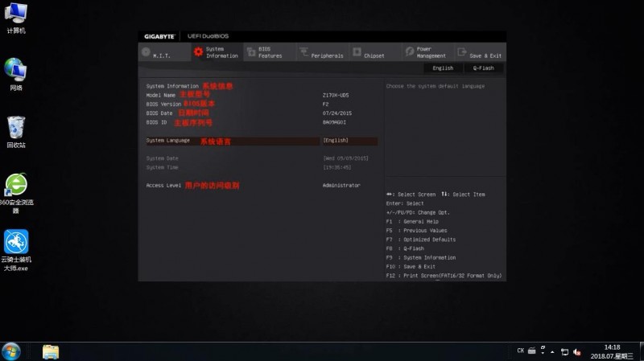Open the 计算机 desktop icon

coord(16,18)
